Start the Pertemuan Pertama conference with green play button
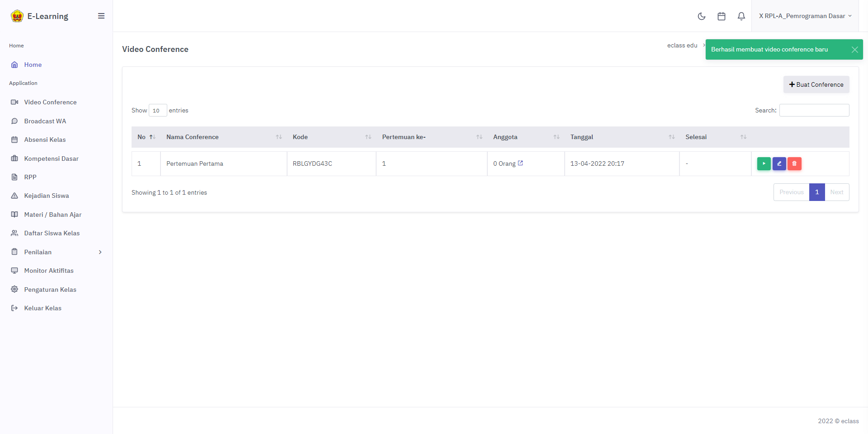The image size is (868, 434). 764,163
